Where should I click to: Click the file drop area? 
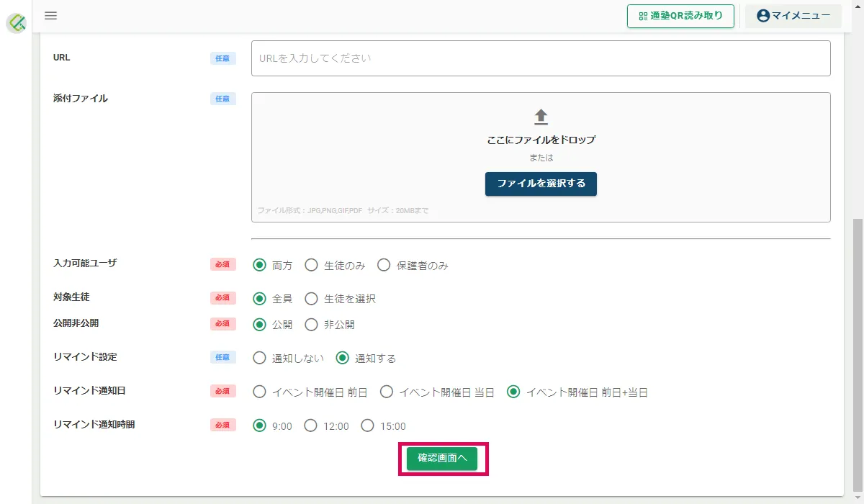541,157
